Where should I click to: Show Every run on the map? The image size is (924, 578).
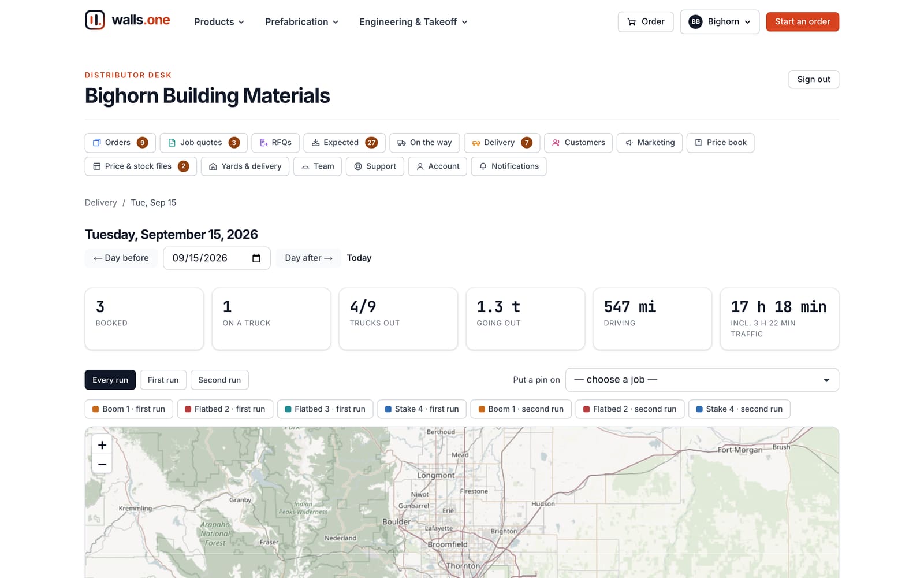[x=110, y=380]
